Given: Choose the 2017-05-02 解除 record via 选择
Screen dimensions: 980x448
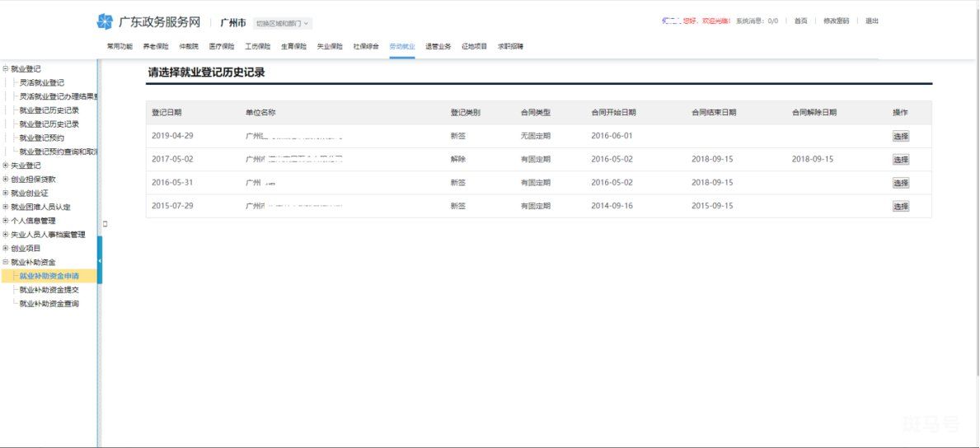Looking at the screenshot, I should pyautogui.click(x=901, y=159).
